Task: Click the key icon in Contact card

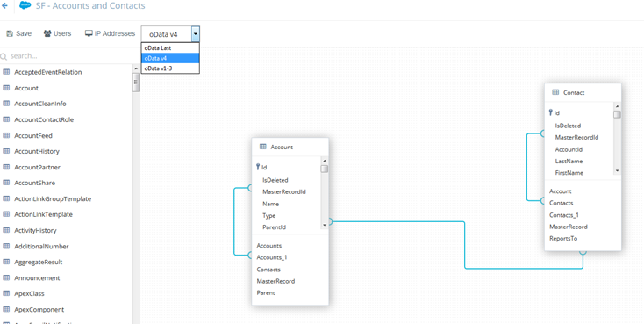Action: (551, 112)
